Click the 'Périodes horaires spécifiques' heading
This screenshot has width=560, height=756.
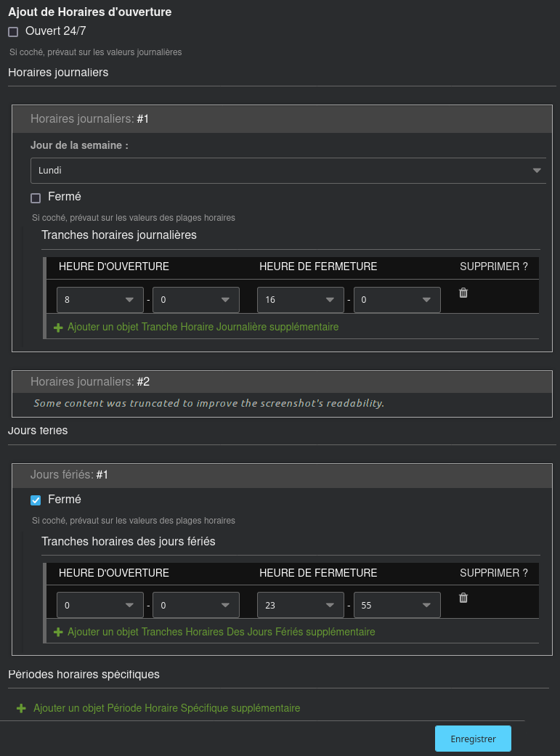pos(84,675)
